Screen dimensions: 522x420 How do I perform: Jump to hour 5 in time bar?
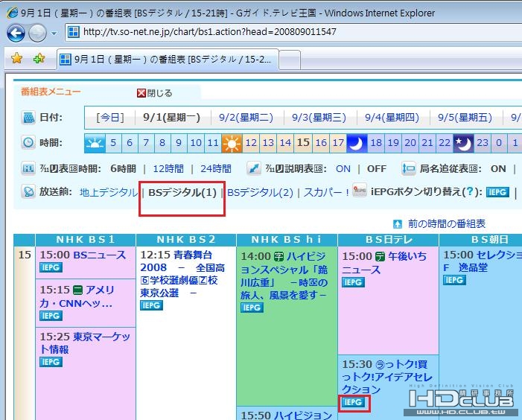[x=113, y=144]
